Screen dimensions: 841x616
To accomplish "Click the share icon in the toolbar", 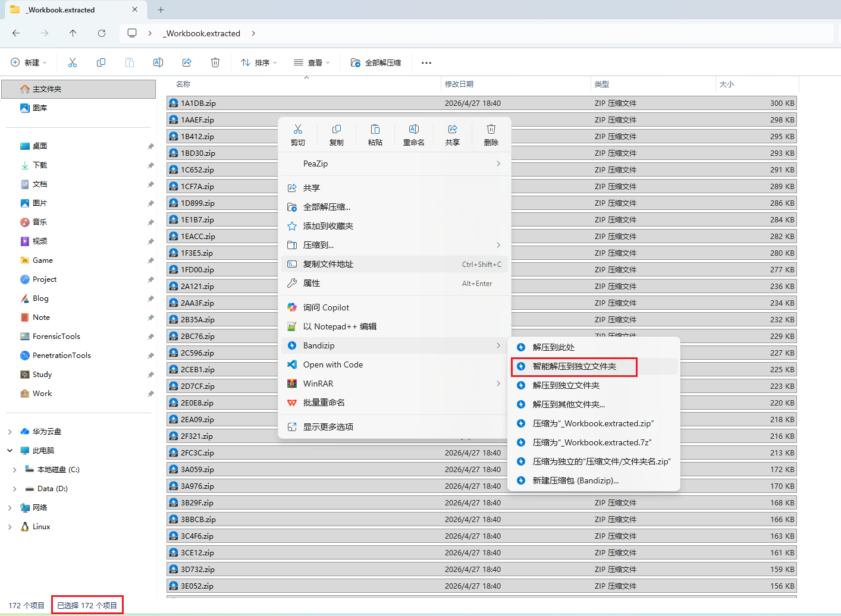I will point(187,62).
